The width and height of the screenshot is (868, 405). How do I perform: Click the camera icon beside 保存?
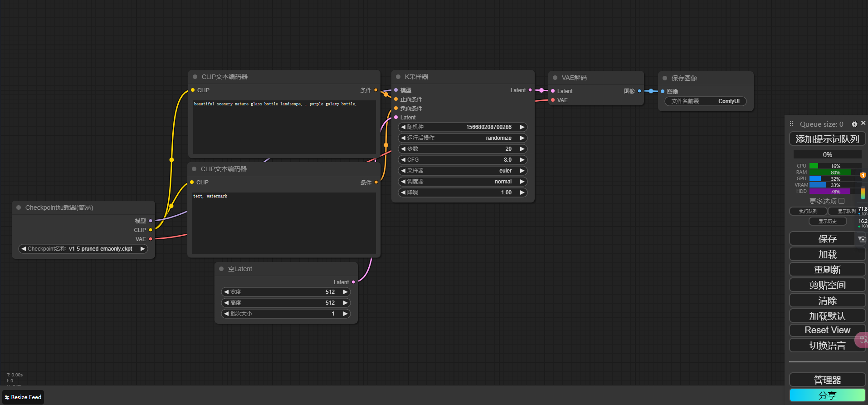pos(862,239)
